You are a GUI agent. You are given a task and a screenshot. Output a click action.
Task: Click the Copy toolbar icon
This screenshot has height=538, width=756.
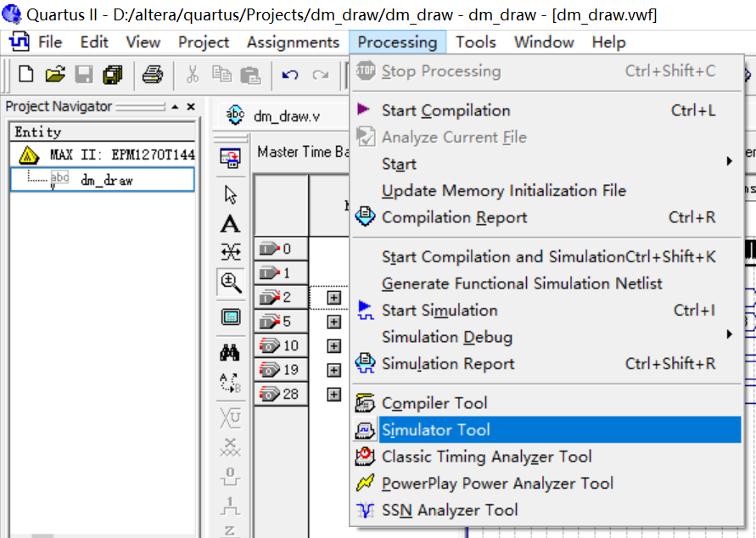(x=221, y=75)
